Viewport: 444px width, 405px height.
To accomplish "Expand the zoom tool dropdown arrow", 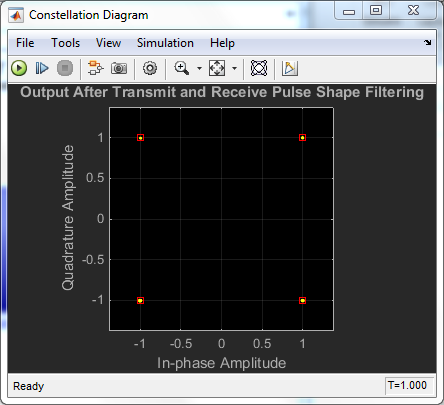I will pos(199,68).
